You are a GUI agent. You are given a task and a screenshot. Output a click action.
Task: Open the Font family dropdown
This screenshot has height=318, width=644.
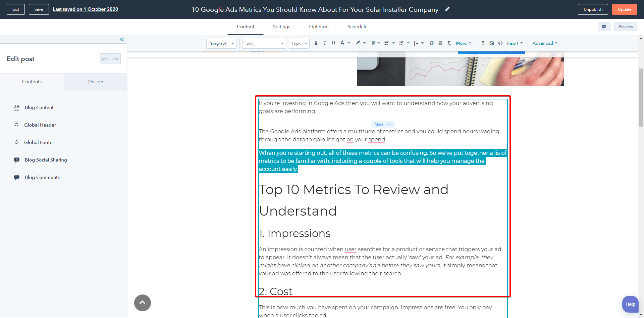pos(264,43)
